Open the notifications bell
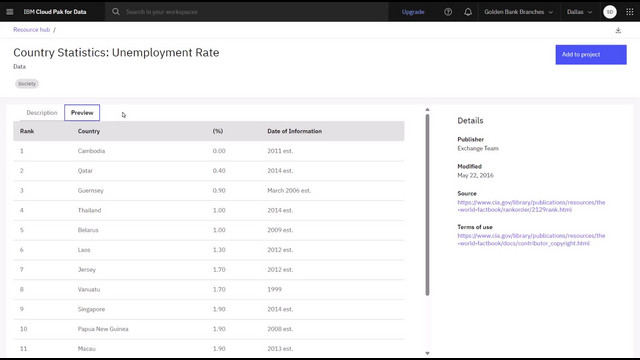Viewport: 640px width, 360px height. [x=468, y=12]
